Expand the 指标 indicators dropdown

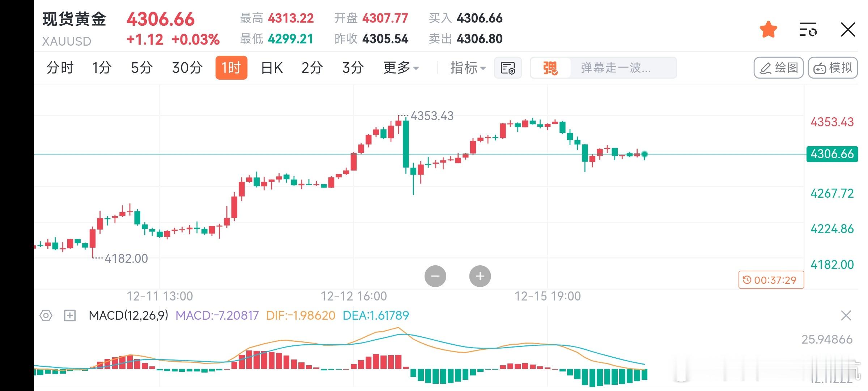[x=468, y=68]
